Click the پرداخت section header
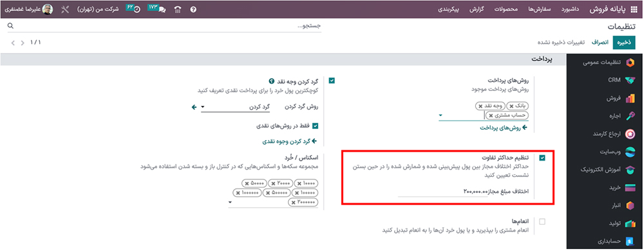This screenshot has height=251, width=644. [x=542, y=59]
